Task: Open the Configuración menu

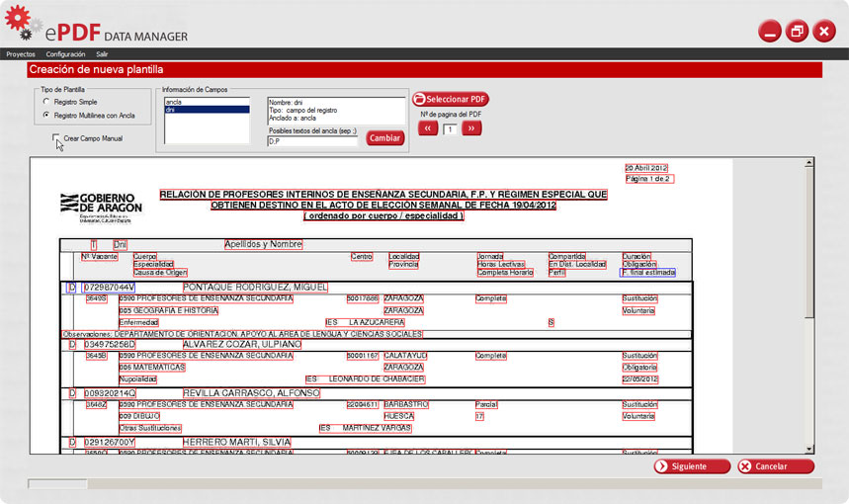Action: [65, 53]
